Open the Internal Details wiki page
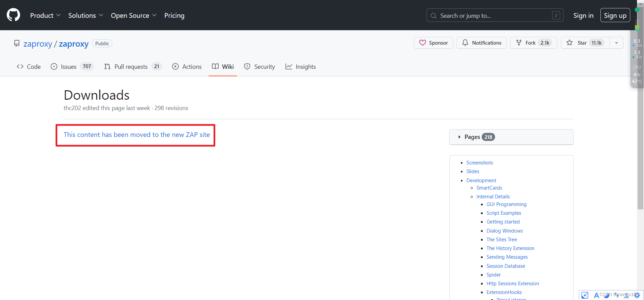This screenshot has width=644, height=300. 493,197
